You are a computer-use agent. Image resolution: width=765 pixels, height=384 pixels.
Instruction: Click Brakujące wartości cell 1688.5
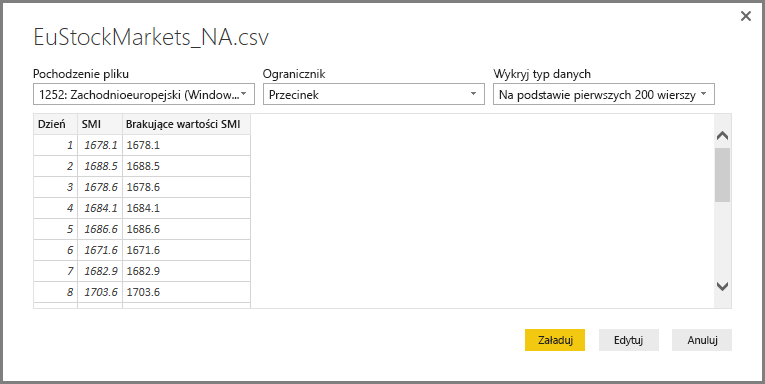186,166
